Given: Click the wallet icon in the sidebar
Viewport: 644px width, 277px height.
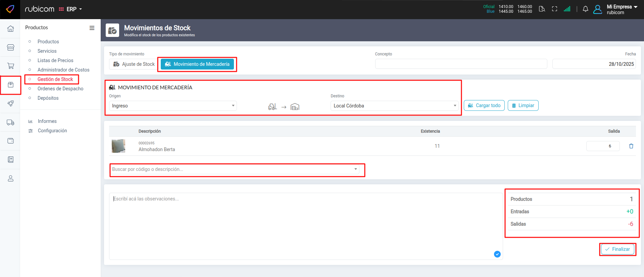Looking at the screenshot, I should click(10, 141).
